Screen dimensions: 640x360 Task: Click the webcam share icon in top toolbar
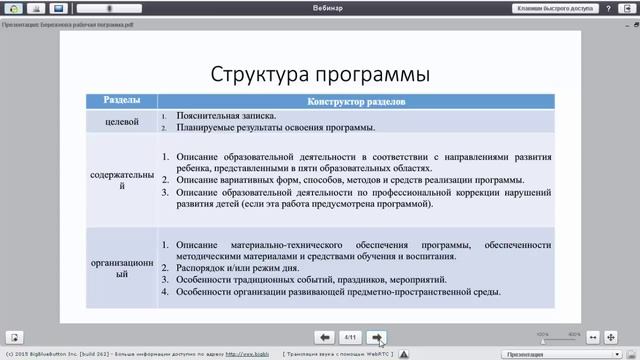[x=36, y=9]
